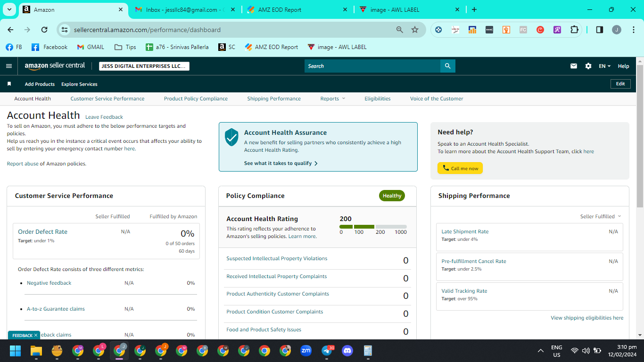Click the Chrome address bar URL
The image size is (644, 362).
click(x=147, y=30)
